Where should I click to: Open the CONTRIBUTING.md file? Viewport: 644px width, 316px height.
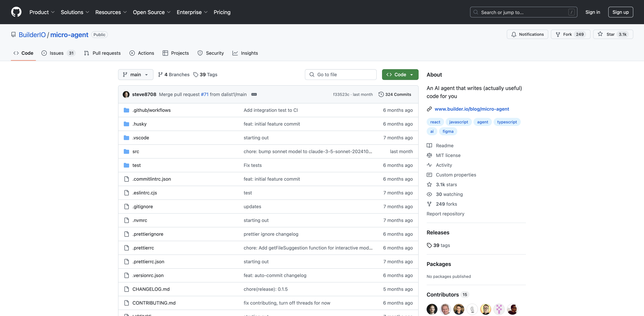coord(154,303)
